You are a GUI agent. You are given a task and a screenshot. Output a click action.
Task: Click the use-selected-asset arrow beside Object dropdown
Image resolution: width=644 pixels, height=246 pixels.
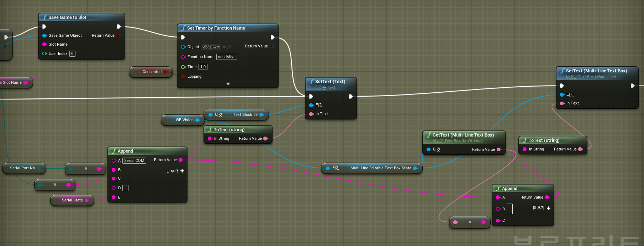click(224, 47)
